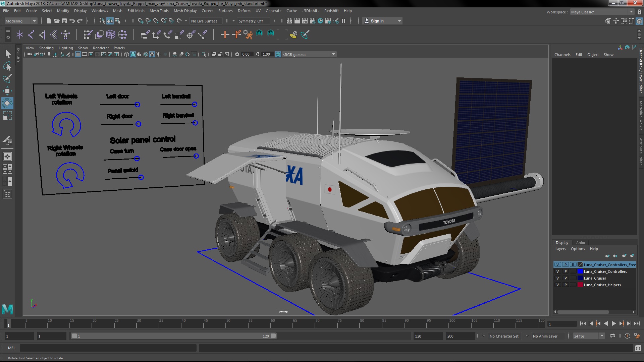The width and height of the screenshot is (644, 362).
Task: Click the range slider end handle
Action: tap(273, 336)
